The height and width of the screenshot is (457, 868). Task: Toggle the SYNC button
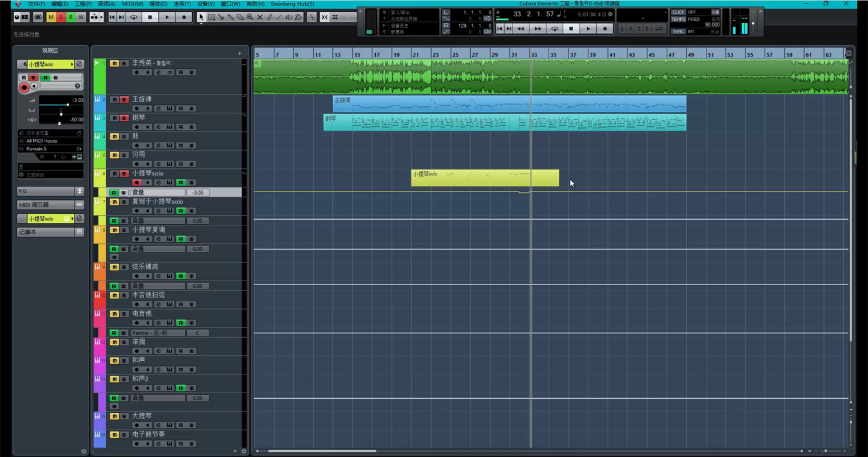(x=678, y=32)
